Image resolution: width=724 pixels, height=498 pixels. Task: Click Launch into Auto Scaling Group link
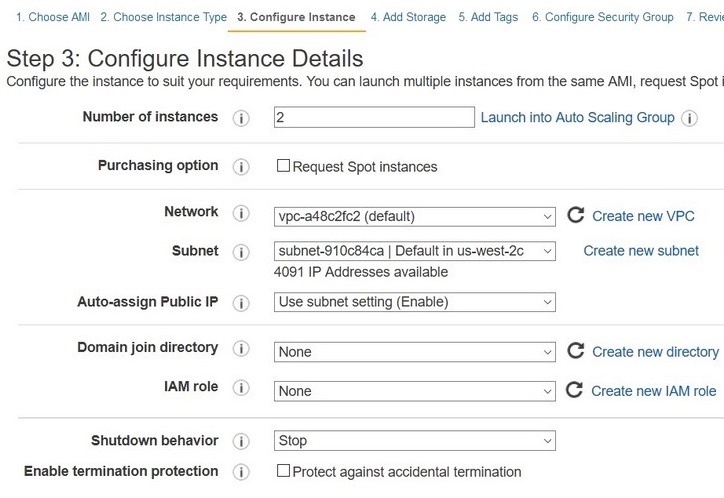coord(578,118)
